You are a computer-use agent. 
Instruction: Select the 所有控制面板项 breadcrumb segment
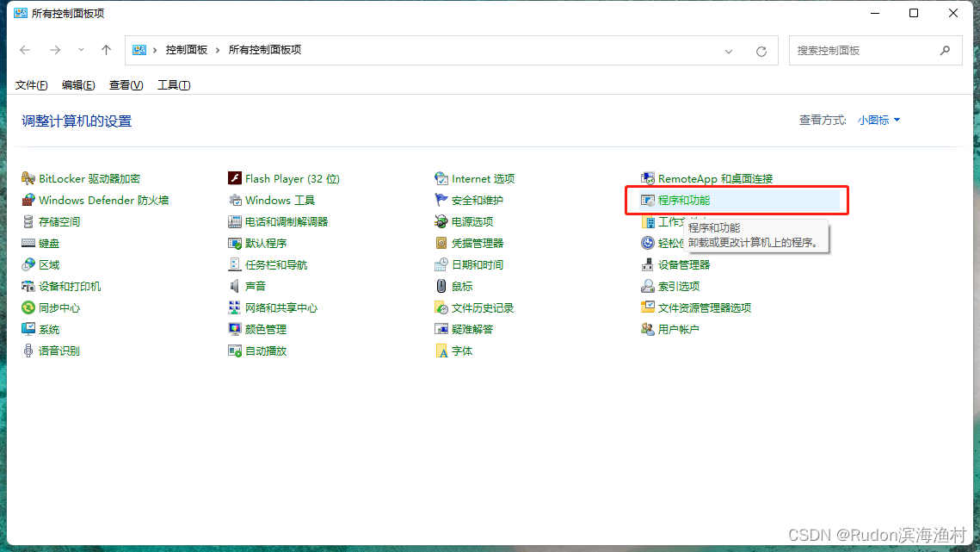click(265, 50)
